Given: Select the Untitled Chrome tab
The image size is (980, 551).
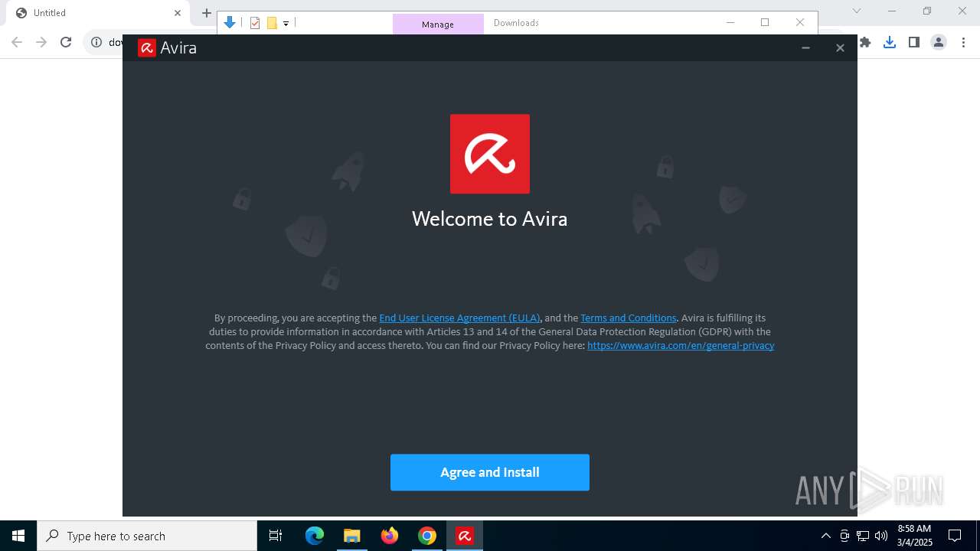Looking at the screenshot, I should coord(100,13).
